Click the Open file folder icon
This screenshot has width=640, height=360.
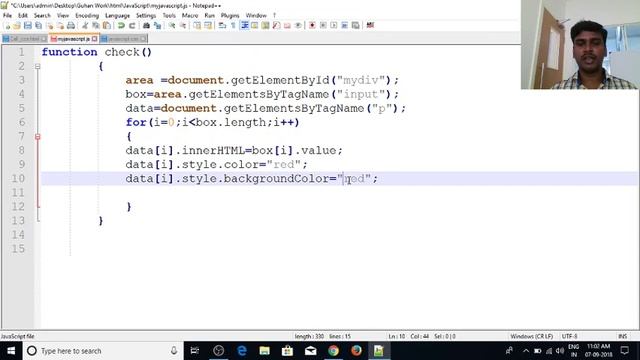click(17, 26)
